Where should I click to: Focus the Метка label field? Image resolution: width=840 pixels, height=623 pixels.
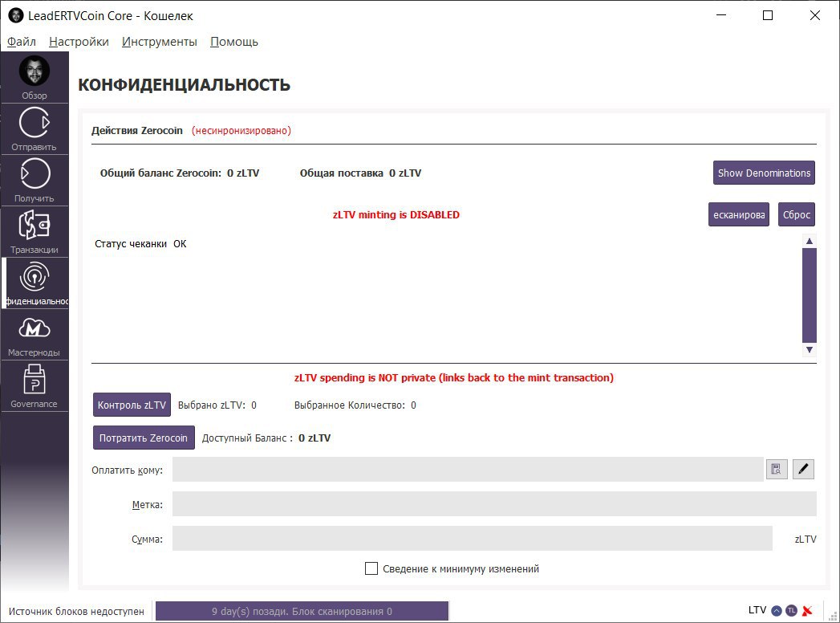494,504
